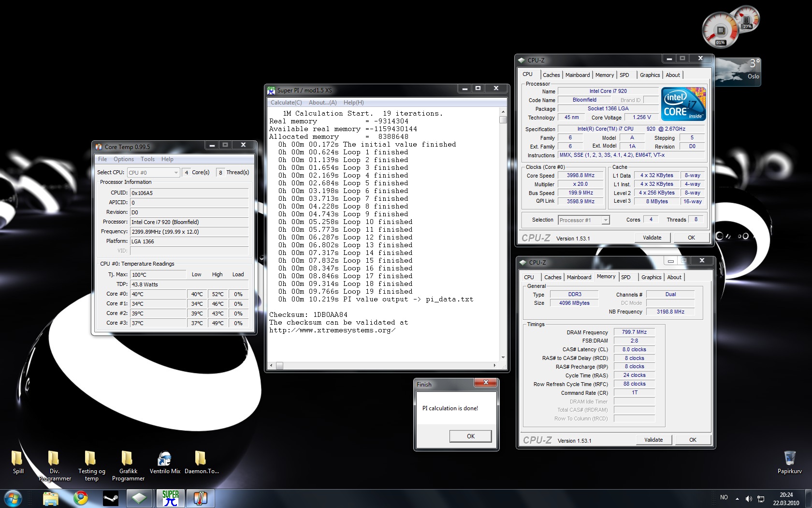Screen dimensions: 812x508
Task: Click OK in the Finish dialog
Action: pyautogui.click(x=470, y=436)
